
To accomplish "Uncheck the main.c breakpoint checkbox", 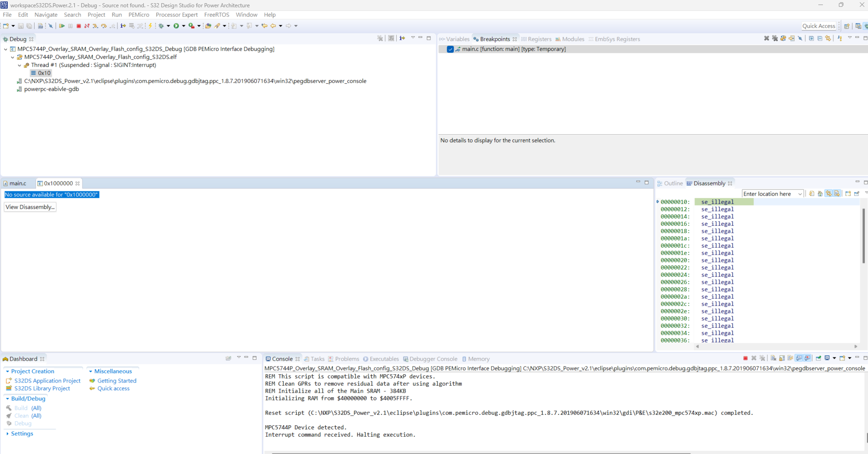I will [450, 49].
